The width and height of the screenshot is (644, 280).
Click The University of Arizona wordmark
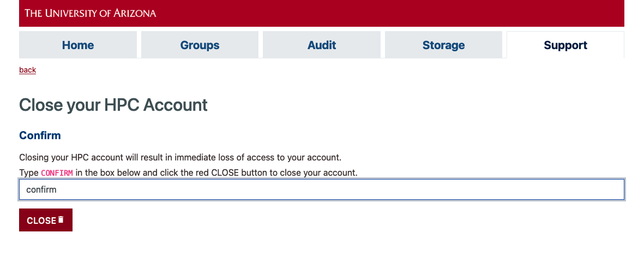[x=91, y=13]
